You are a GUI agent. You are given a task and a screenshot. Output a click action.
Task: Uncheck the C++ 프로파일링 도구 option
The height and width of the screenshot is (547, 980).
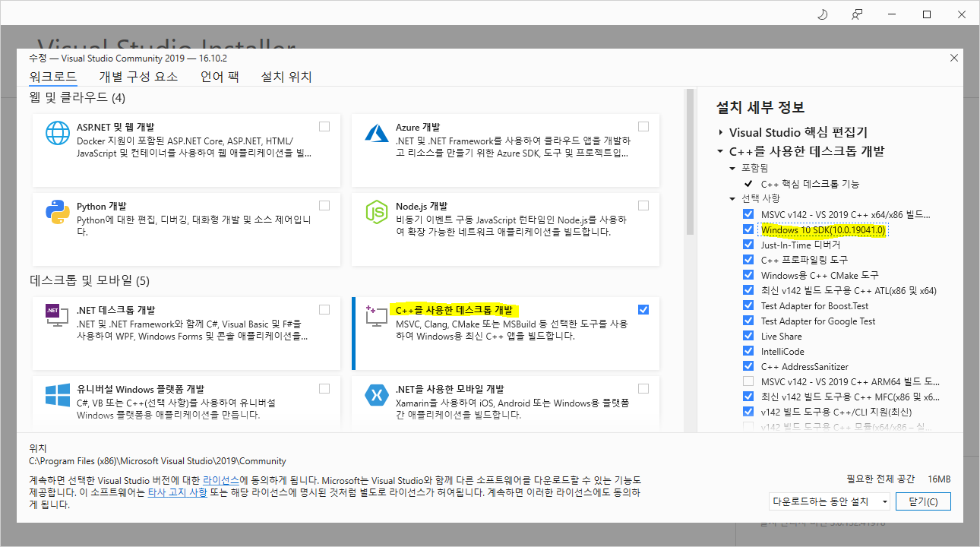pos(748,260)
